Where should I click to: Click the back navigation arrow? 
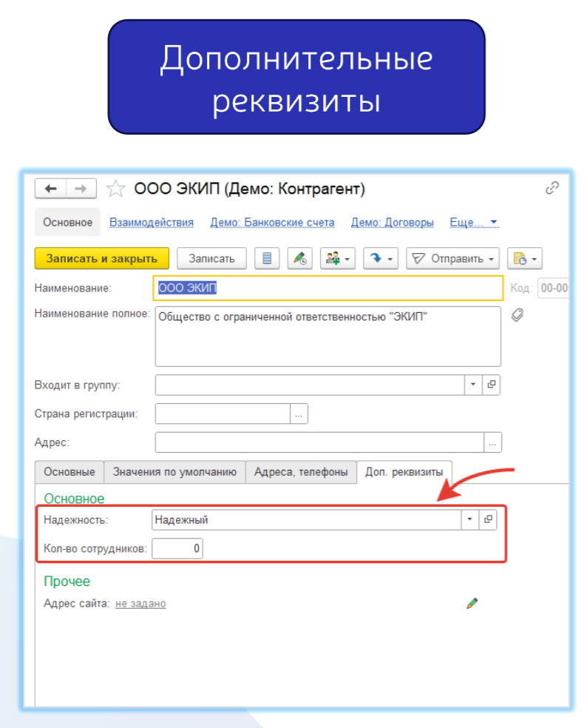(50, 189)
